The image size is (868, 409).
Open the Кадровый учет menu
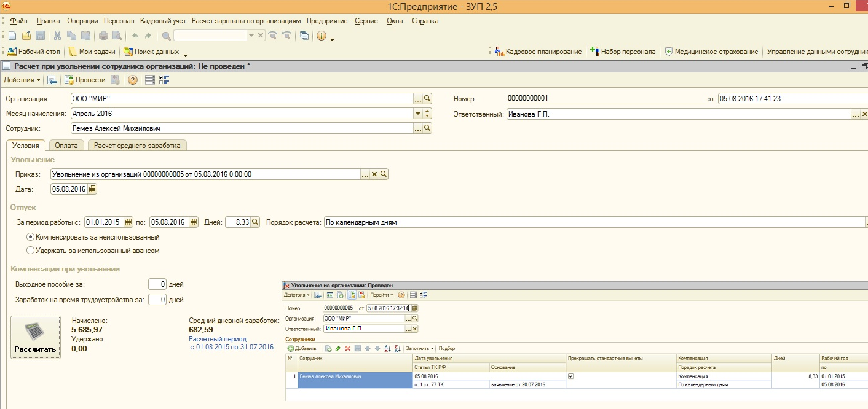click(163, 21)
